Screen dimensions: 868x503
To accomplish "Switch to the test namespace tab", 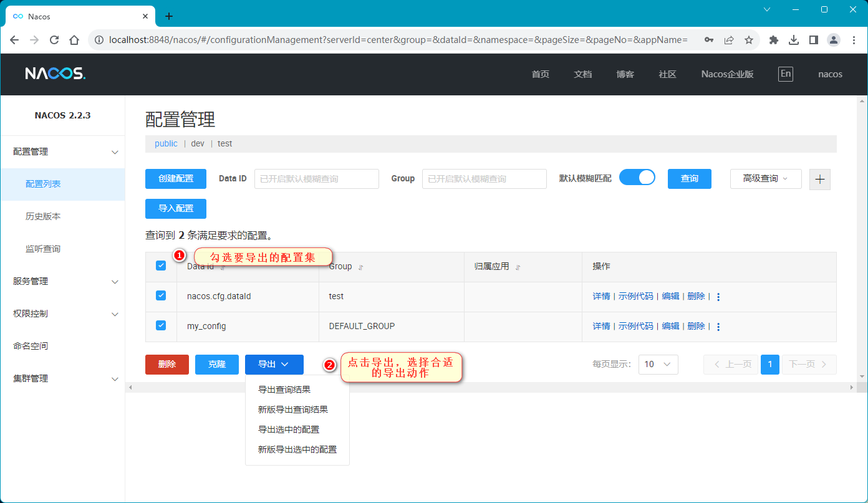I will coord(224,143).
